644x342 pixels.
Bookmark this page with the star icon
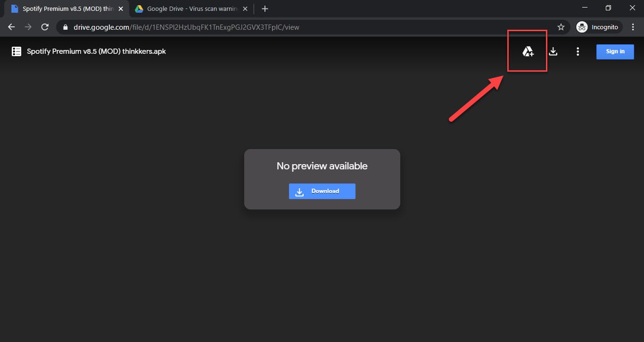point(561,27)
